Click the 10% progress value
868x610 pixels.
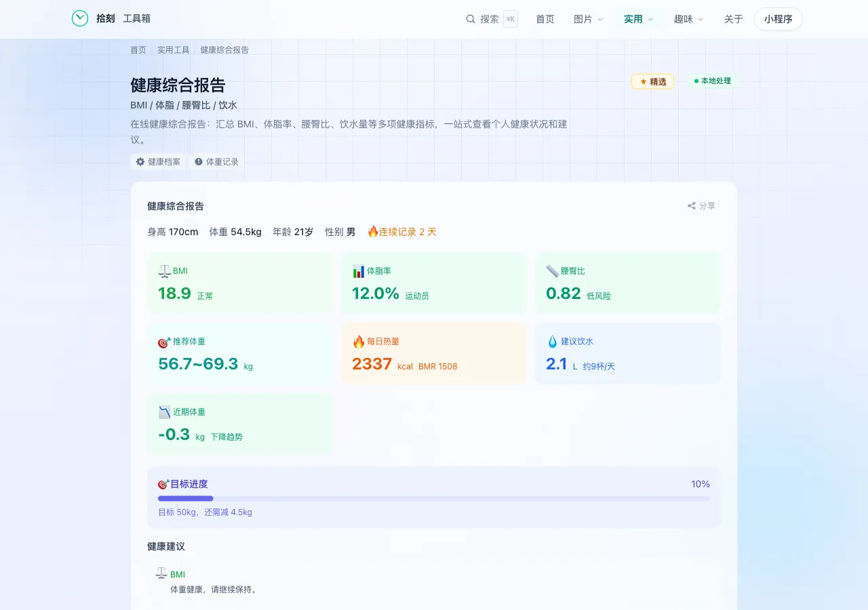pyautogui.click(x=701, y=484)
